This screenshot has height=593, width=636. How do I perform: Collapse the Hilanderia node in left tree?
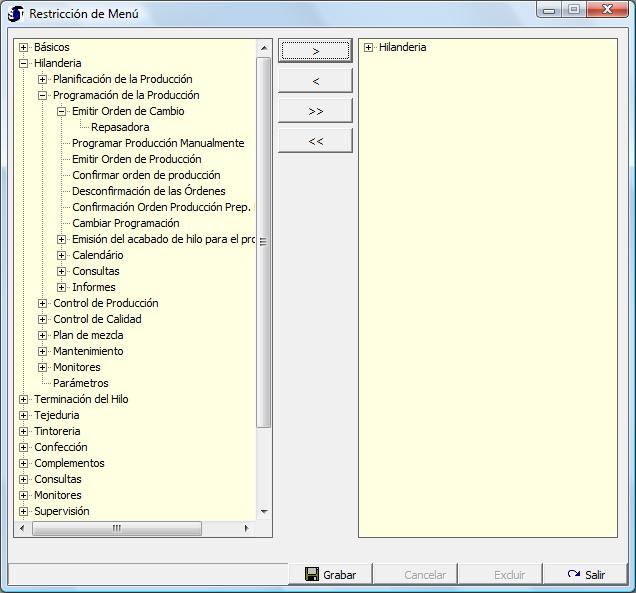click(24, 63)
